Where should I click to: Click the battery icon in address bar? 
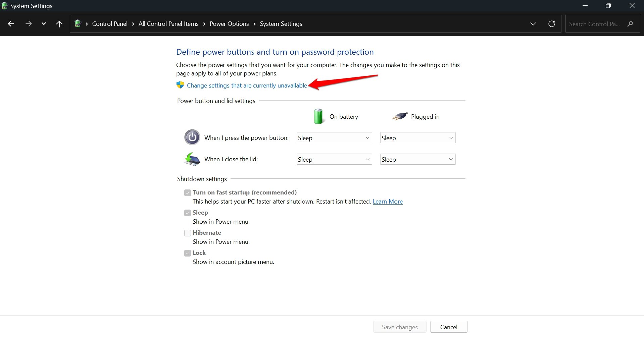pyautogui.click(x=78, y=23)
